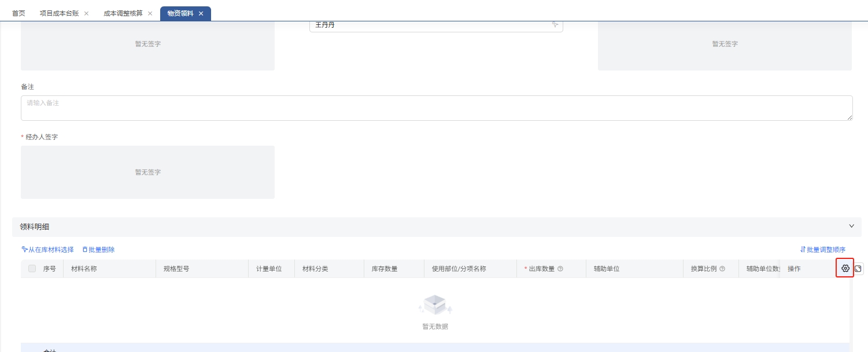Click 从在库材料选择 to pick materials
Screen dimensions: 868x352
(47, 250)
